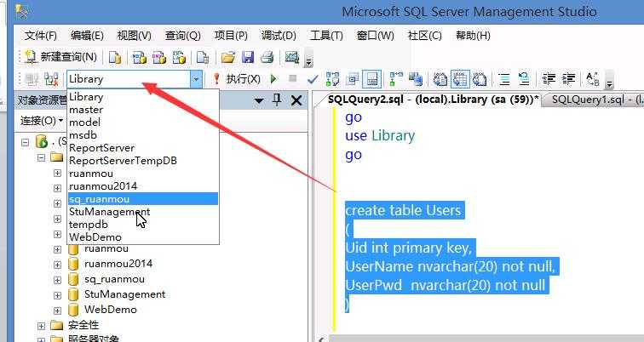The width and height of the screenshot is (644, 342).
Task: Expand the StuManagement database tree node
Action: tap(58, 295)
